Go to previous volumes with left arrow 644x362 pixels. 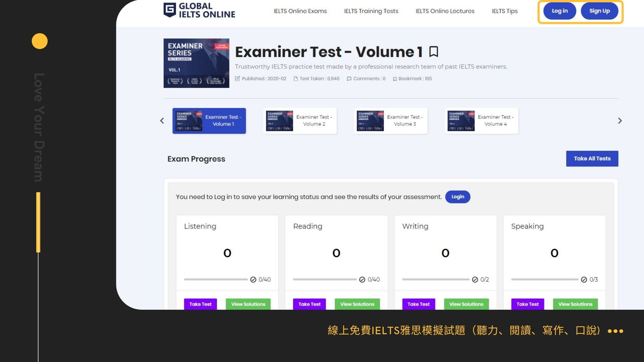(162, 121)
